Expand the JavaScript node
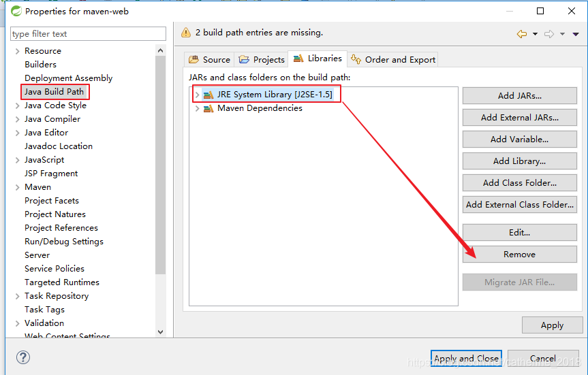Screen dimensions: 588x375 (17, 161)
